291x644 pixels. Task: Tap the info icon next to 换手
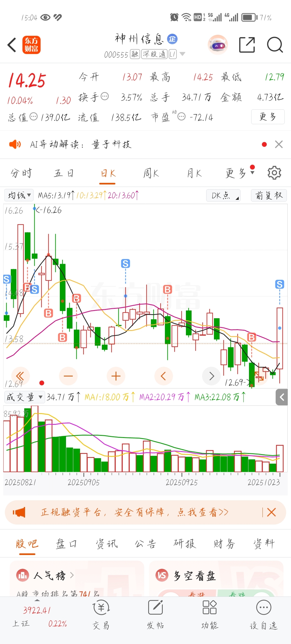tap(105, 96)
